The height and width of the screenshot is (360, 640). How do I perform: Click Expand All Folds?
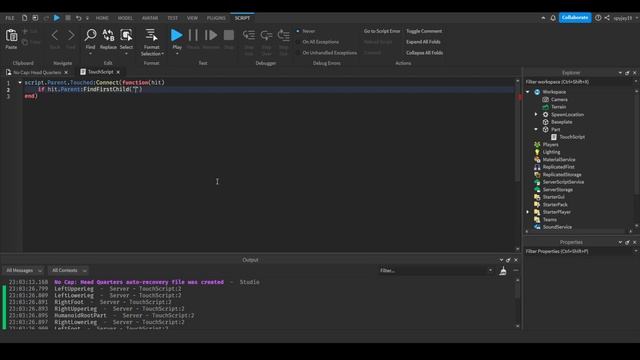pyautogui.click(x=423, y=42)
